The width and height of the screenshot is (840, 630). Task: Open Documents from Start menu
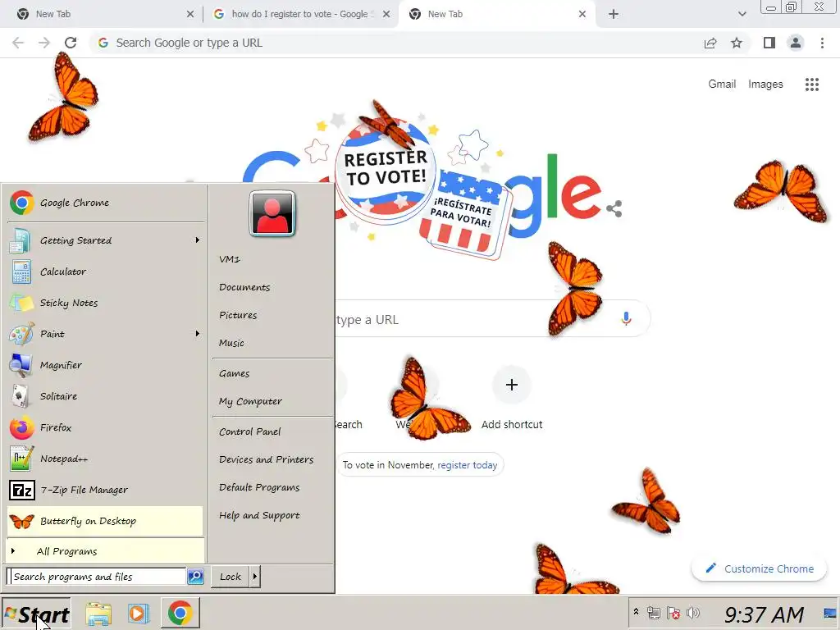click(x=244, y=287)
